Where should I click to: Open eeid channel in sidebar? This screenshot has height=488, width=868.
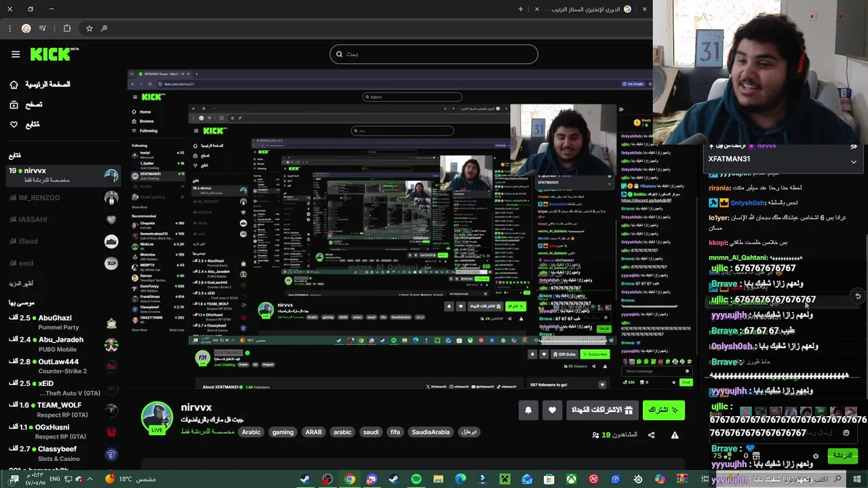64,263
